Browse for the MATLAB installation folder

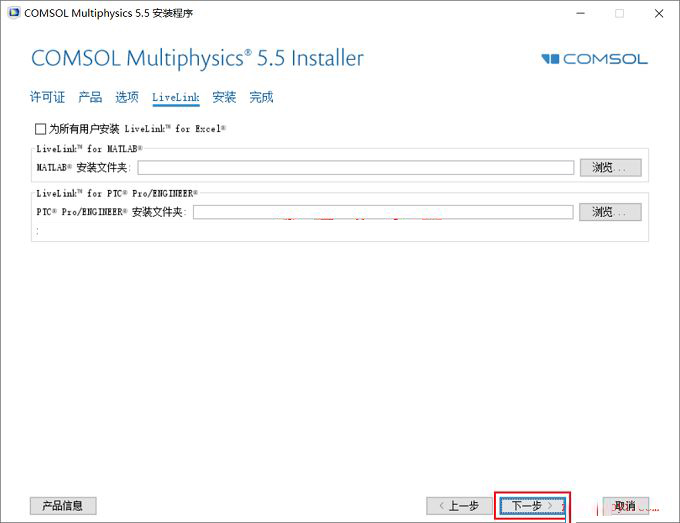click(611, 167)
